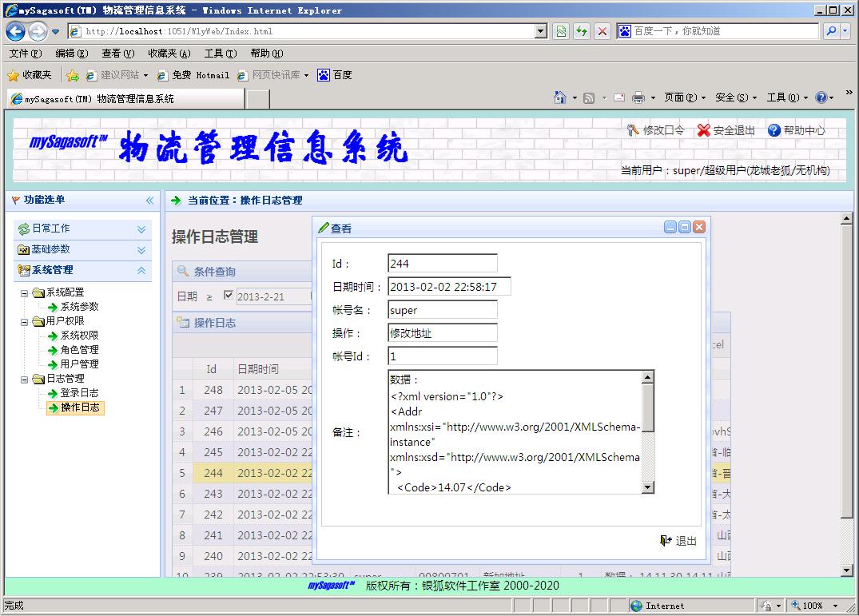
Task: Close the 查看 dialog with red X
Action: coord(699,227)
